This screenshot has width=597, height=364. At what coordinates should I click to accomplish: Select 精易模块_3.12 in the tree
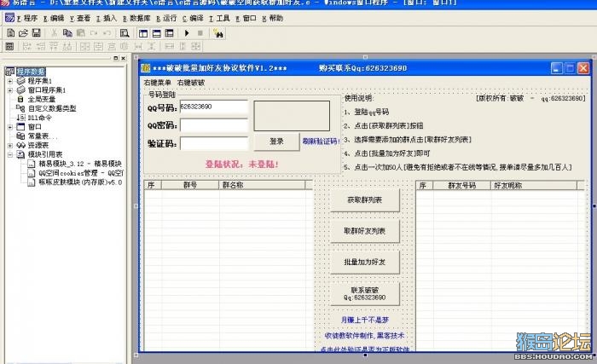tap(80, 164)
